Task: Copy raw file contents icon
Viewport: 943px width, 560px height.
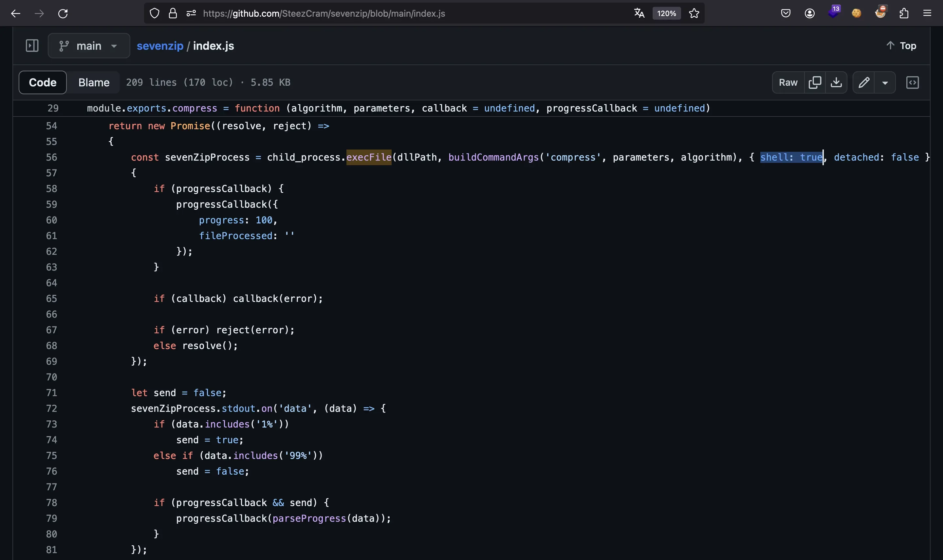Action: pyautogui.click(x=815, y=82)
